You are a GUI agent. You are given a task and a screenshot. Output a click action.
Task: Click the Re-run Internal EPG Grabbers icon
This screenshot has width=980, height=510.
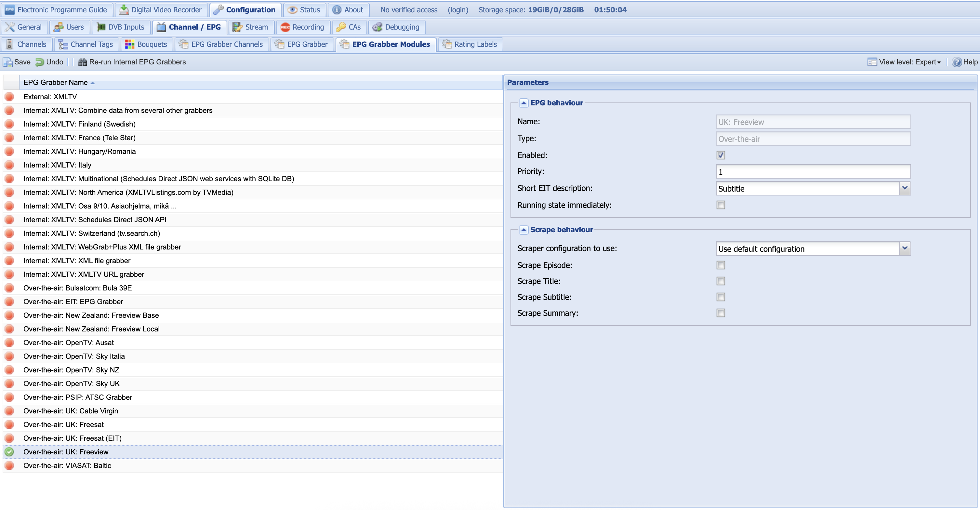[82, 62]
